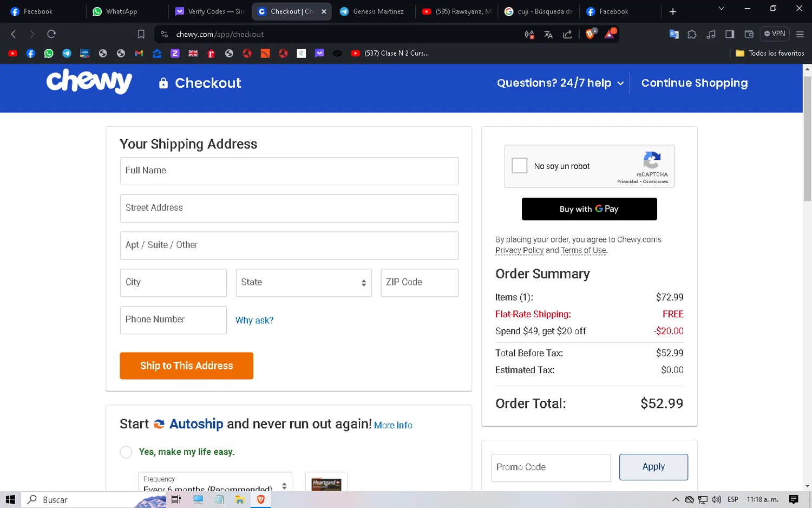The width and height of the screenshot is (812, 508).
Task: Click the promo code Apply button
Action: click(x=653, y=467)
